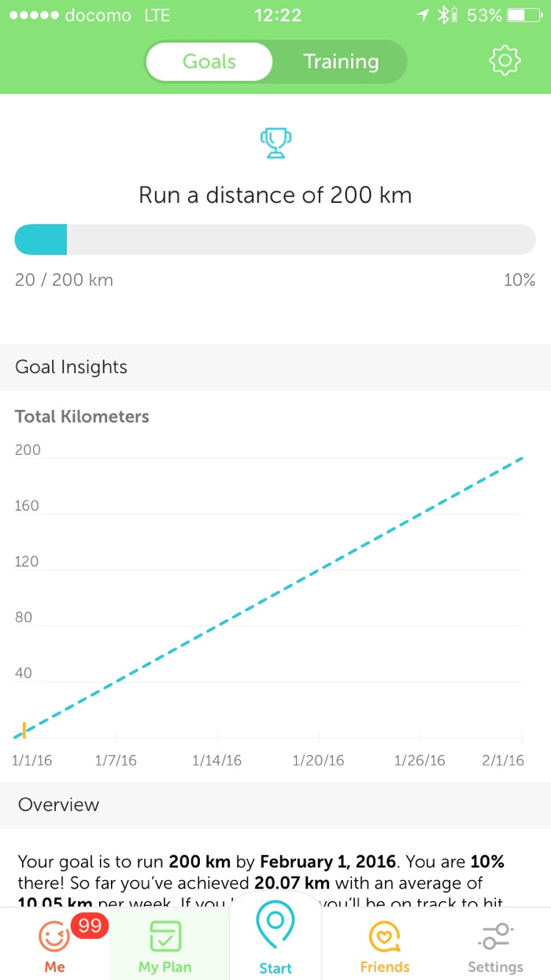Screen dimensions: 551x980
Task: Tap the Goal Insights section header
Action: click(71, 367)
